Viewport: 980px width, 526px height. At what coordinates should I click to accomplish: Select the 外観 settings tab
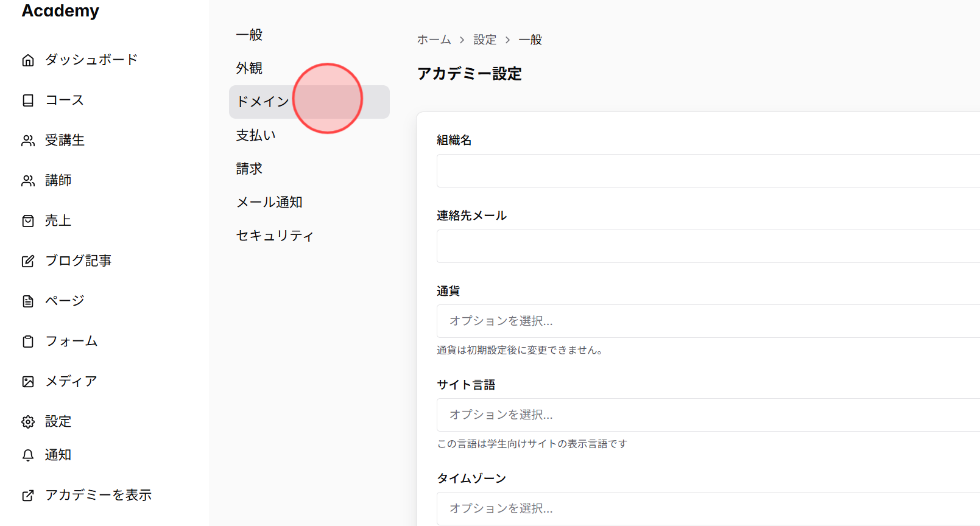[309, 68]
